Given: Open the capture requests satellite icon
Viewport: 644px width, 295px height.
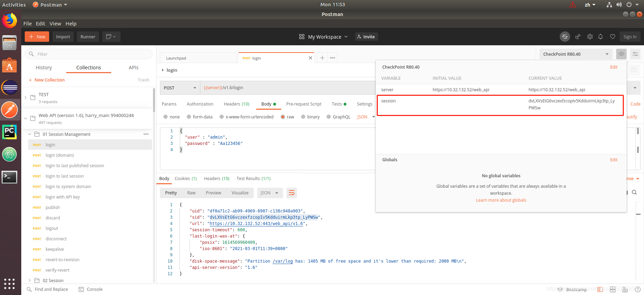Looking at the screenshot, I should click(578, 37).
